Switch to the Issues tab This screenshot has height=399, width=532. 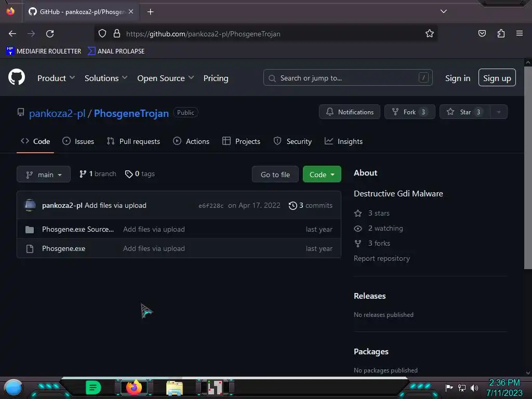point(78,141)
